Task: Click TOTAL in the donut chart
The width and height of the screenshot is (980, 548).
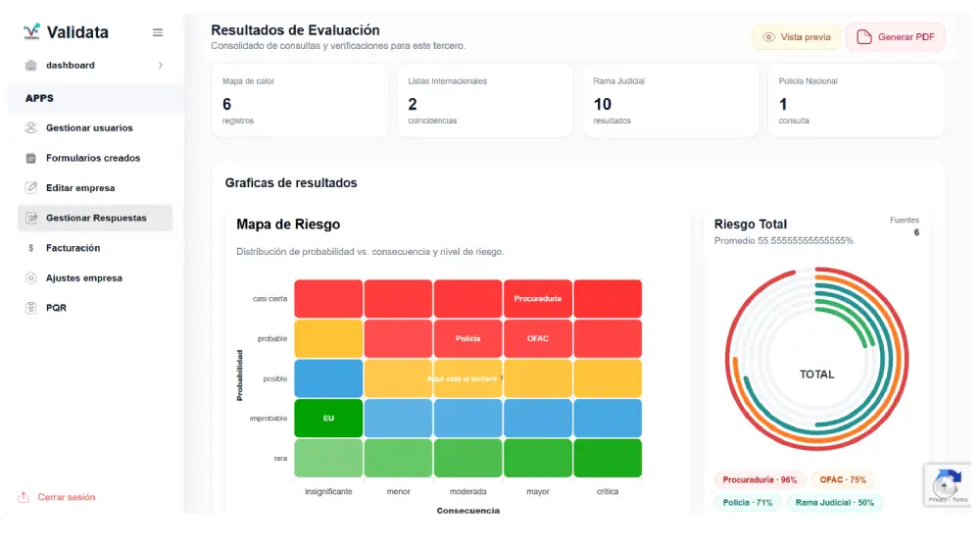Action: (x=817, y=374)
